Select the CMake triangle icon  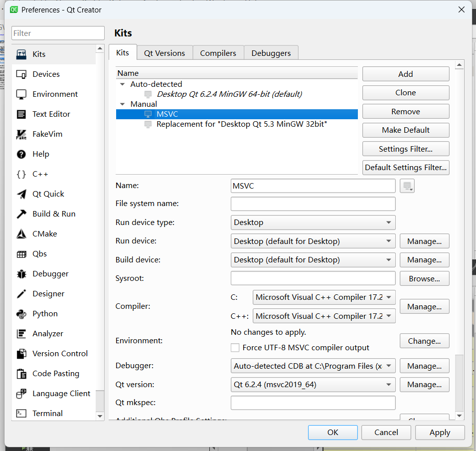pyautogui.click(x=21, y=234)
